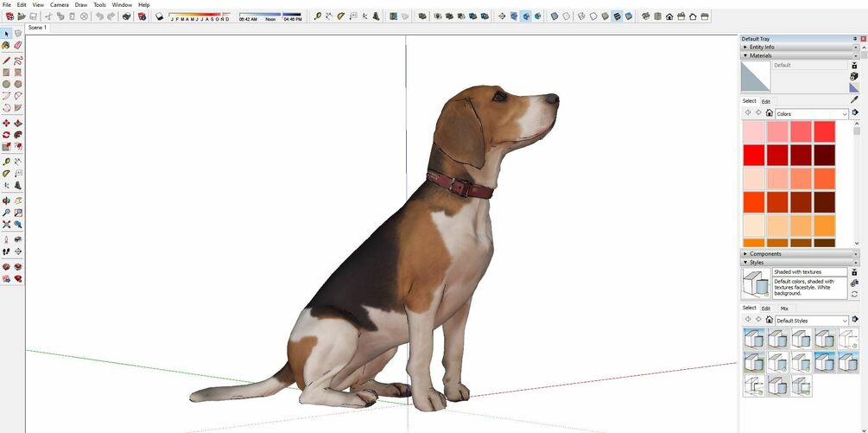The height and width of the screenshot is (433, 868).
Task: Switch to Front view house icon
Action: [669, 16]
